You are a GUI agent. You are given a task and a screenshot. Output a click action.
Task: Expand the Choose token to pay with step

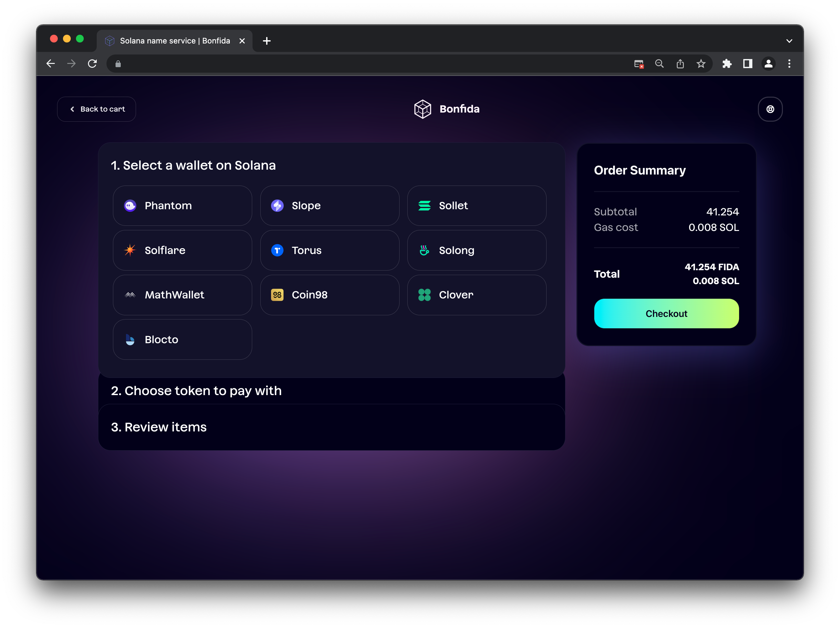coord(331,391)
